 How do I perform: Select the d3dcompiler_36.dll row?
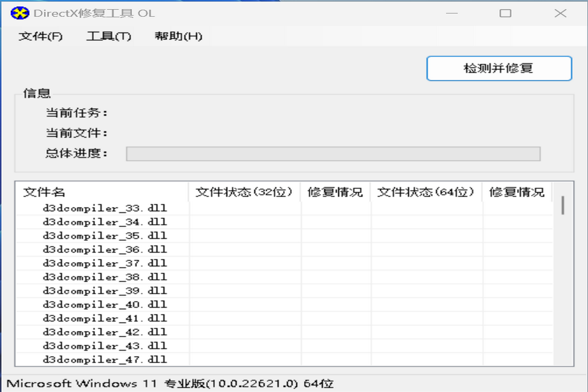(105, 249)
